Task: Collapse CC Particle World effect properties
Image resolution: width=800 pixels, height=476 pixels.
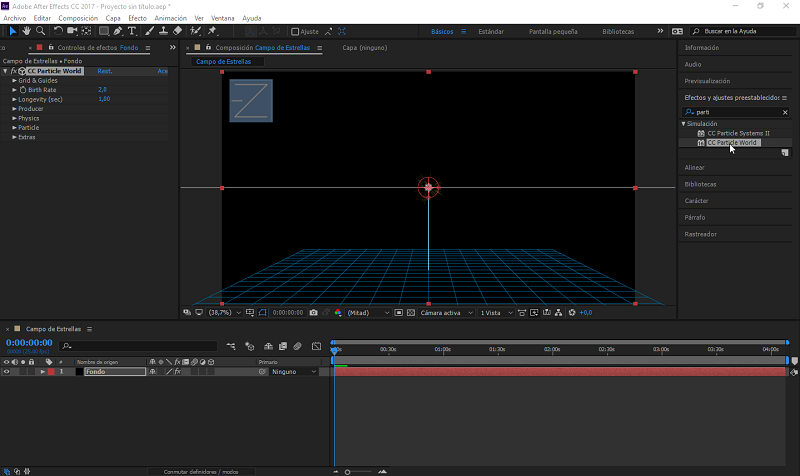Action: pos(5,71)
